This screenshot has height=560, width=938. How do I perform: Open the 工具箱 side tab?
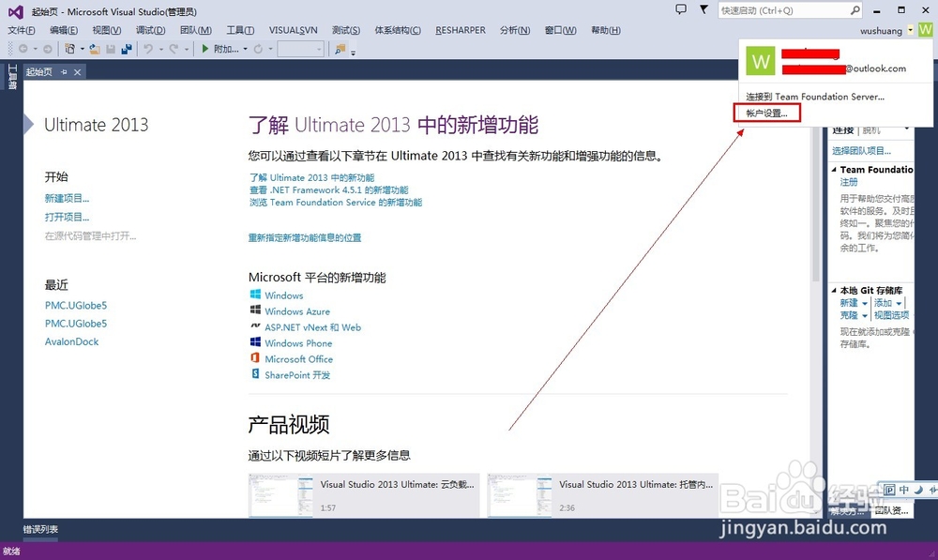pos(12,77)
